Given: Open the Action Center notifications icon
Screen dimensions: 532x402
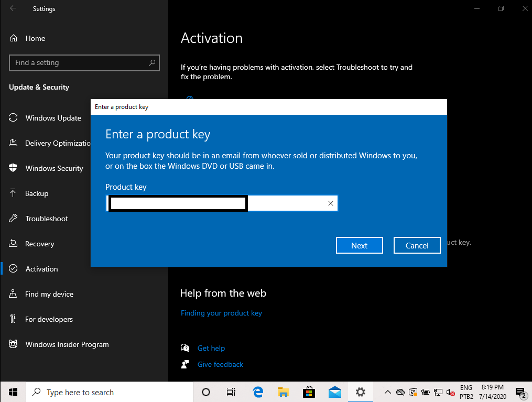Looking at the screenshot, I should tap(520, 393).
